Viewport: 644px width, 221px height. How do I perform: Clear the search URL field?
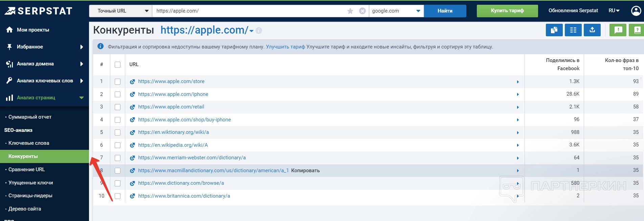(x=362, y=11)
